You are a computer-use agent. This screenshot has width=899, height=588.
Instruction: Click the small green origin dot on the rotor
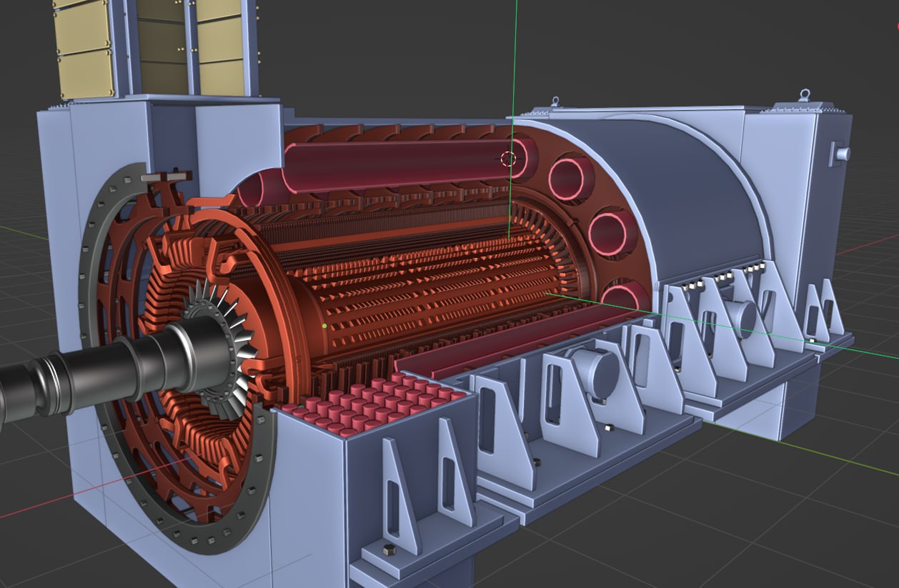324,326
